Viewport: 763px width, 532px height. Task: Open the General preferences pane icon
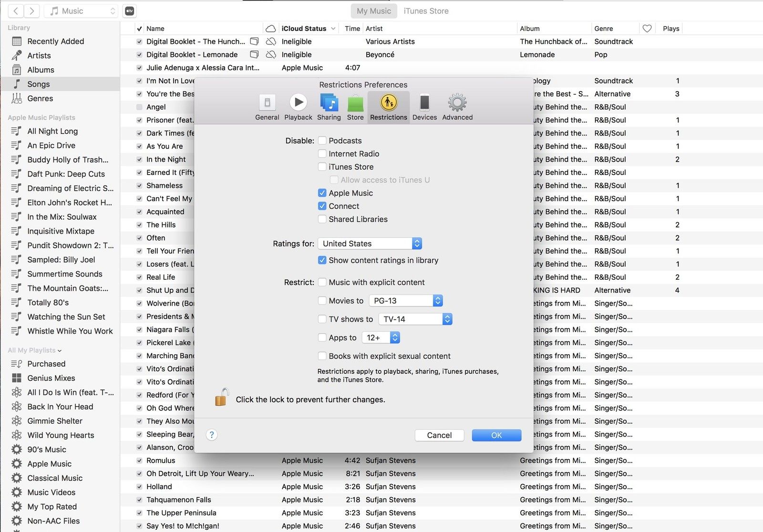coord(267,103)
